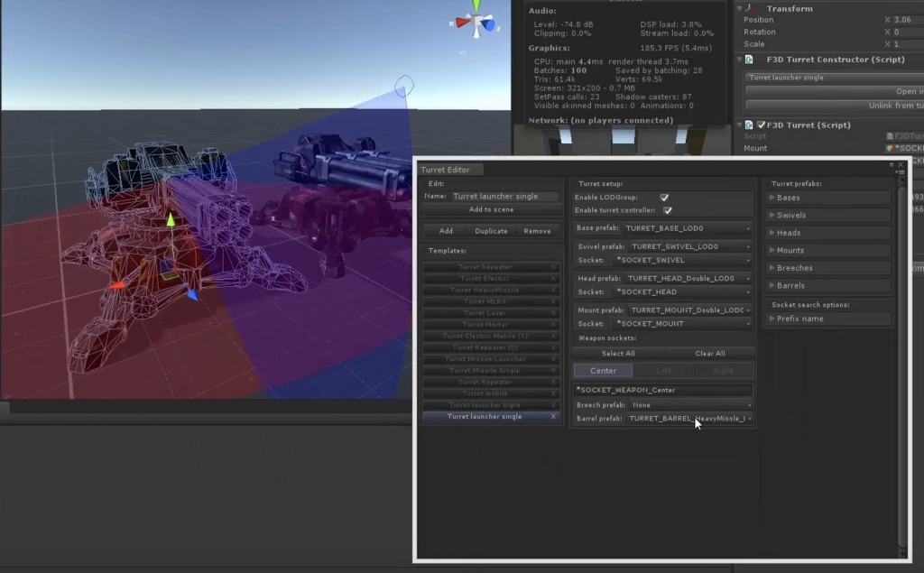The width and height of the screenshot is (924, 573).
Task: Click the red X-axis move handle
Action: pyautogui.click(x=117, y=285)
